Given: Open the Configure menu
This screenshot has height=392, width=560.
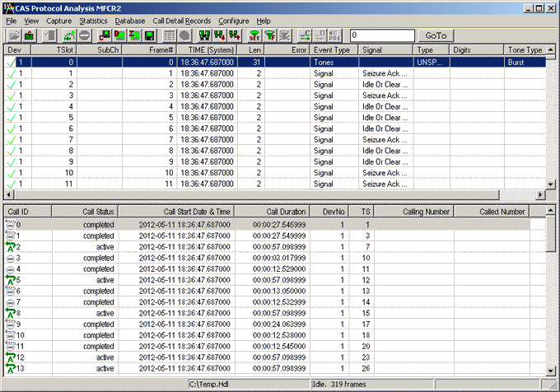Looking at the screenshot, I should 234,21.
